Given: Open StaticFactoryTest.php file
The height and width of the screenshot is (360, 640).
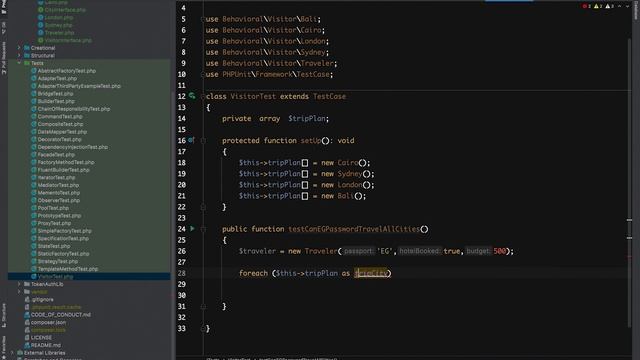Looking at the screenshot, I should coord(64,253).
